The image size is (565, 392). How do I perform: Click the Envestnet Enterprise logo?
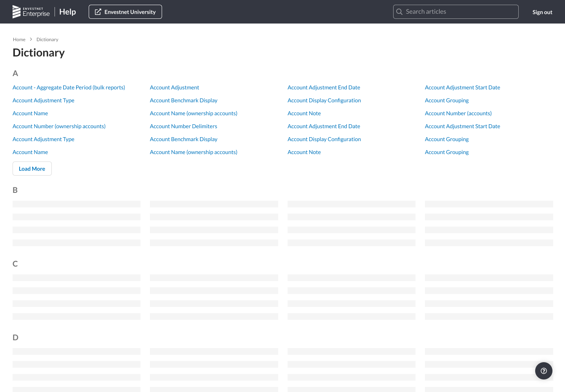(x=31, y=12)
